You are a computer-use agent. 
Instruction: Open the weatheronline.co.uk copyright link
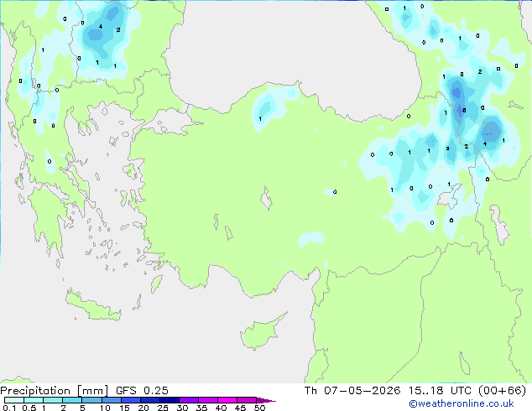coord(461,403)
